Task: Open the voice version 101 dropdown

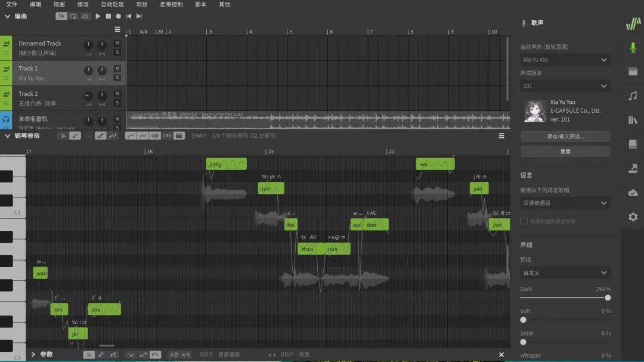Action: (565, 86)
